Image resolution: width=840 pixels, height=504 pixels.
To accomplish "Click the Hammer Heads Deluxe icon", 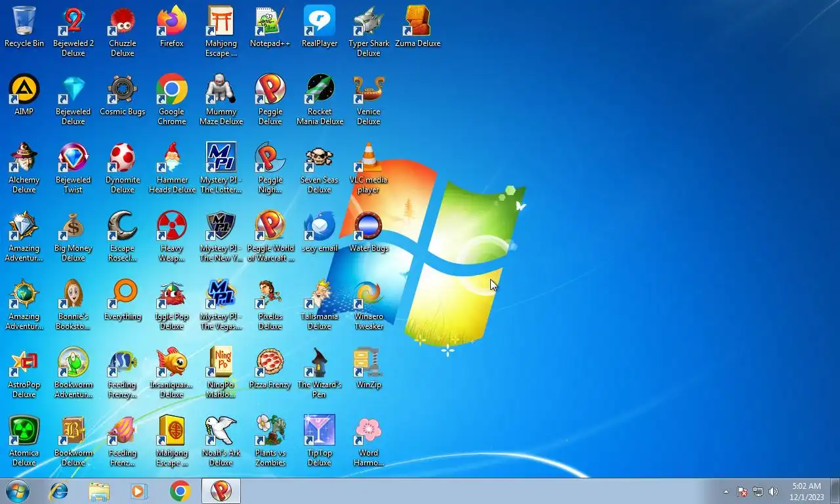I will [x=172, y=168].
